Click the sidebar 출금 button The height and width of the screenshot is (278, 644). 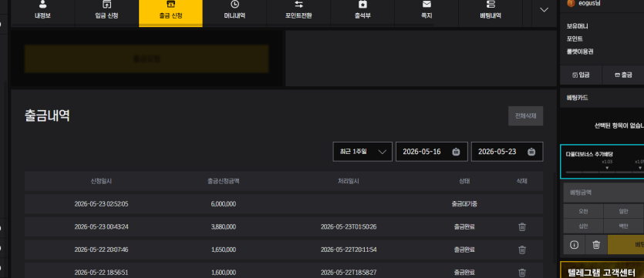(623, 75)
